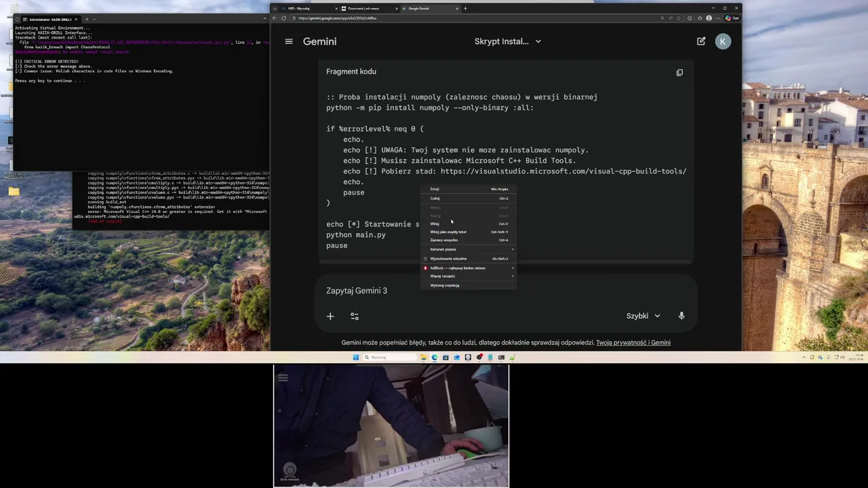Screen dimensions: 868x488
Task: Expand Więcej narzędzi submenu
Action: pyautogui.click(x=513, y=276)
